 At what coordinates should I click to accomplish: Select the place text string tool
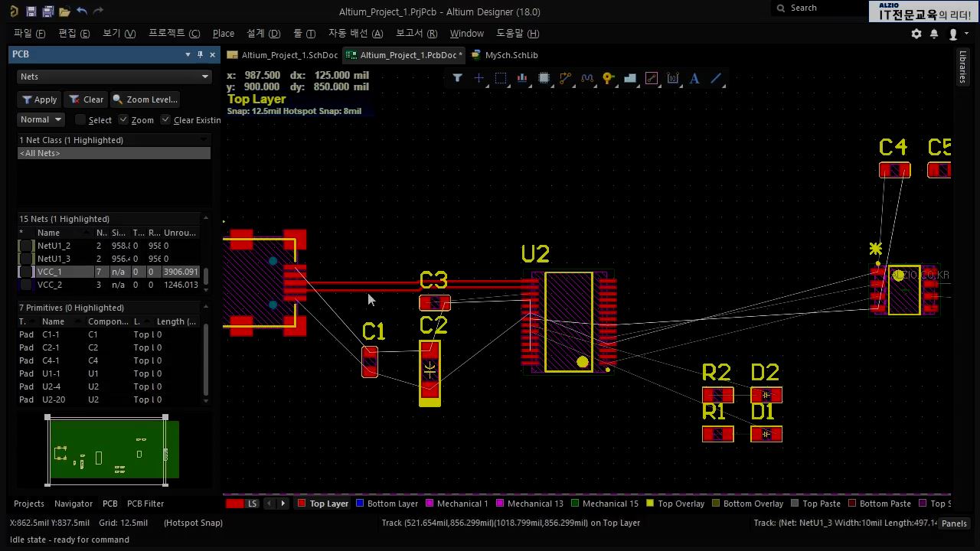pyautogui.click(x=694, y=78)
